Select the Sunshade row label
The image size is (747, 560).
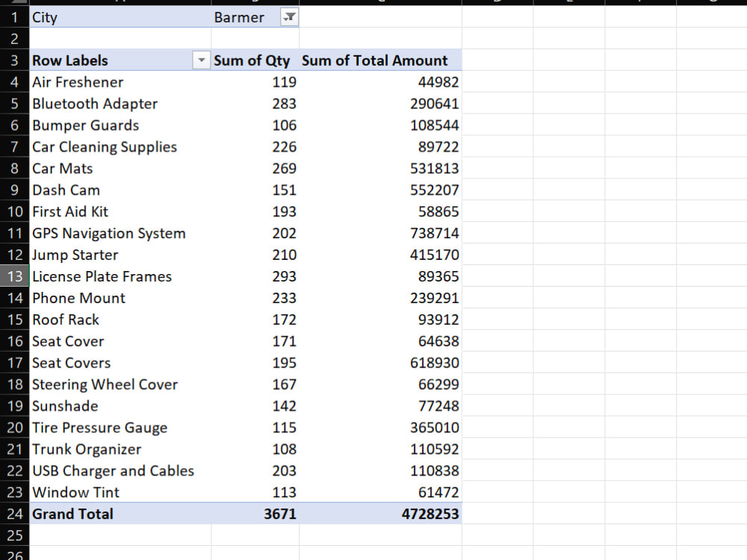(x=120, y=405)
